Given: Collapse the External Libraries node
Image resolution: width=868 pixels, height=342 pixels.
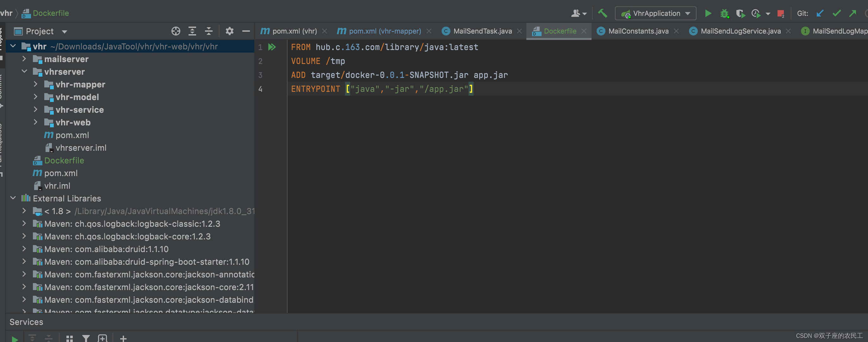Looking at the screenshot, I should click(13, 198).
